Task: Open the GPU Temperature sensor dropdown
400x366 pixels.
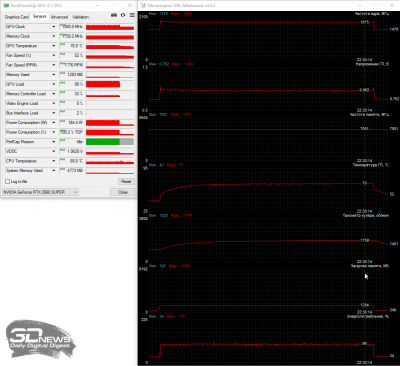Action: coord(54,46)
